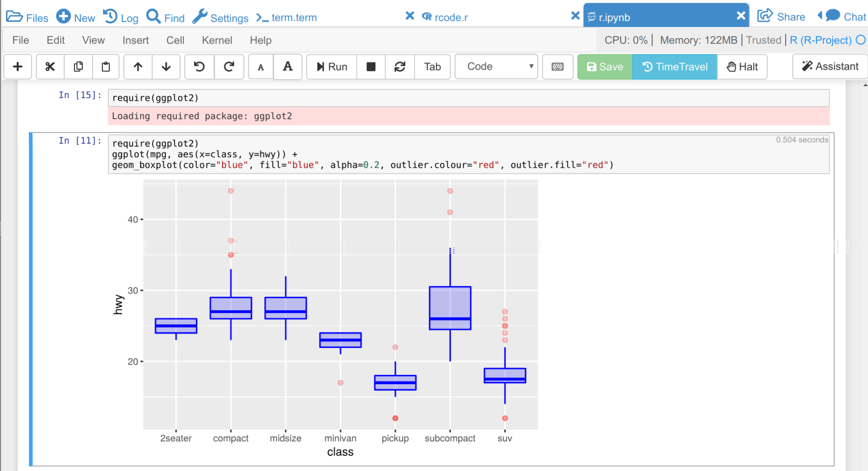Viewport: 868px width, 471px height.
Task: Open TimeTravel history
Action: tap(674, 66)
